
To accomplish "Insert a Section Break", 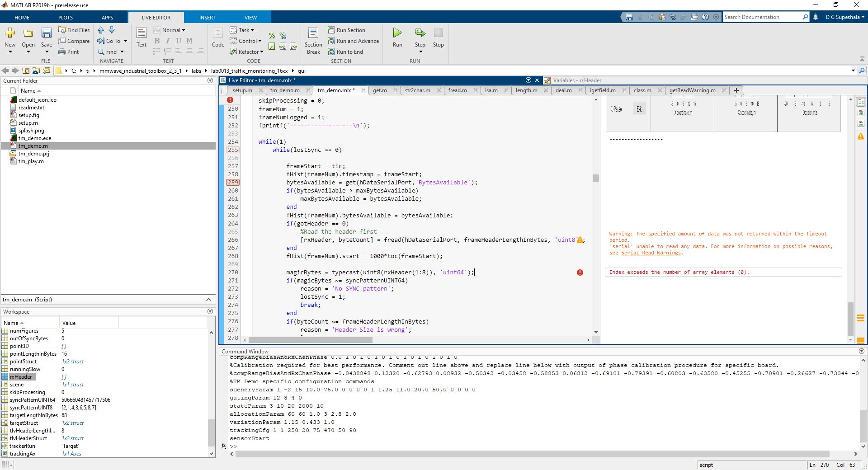I will point(313,40).
